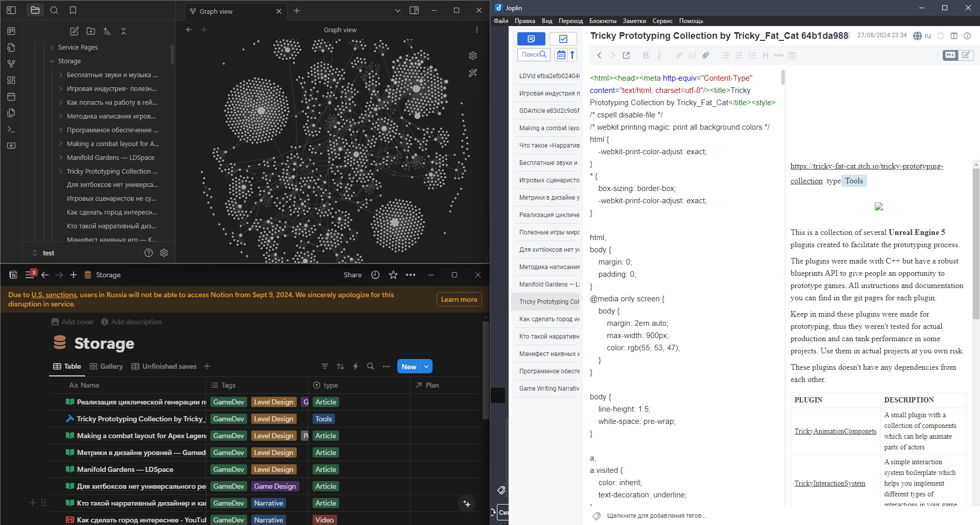980x525 pixels.
Task: Collapse Storage folder in Obsidian
Action: pyautogui.click(x=52, y=61)
